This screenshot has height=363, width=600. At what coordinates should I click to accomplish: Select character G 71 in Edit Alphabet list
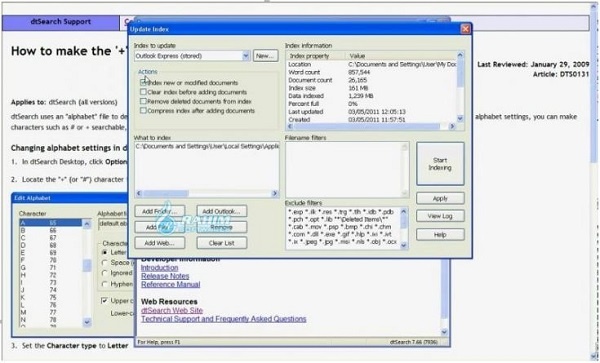click(51, 268)
